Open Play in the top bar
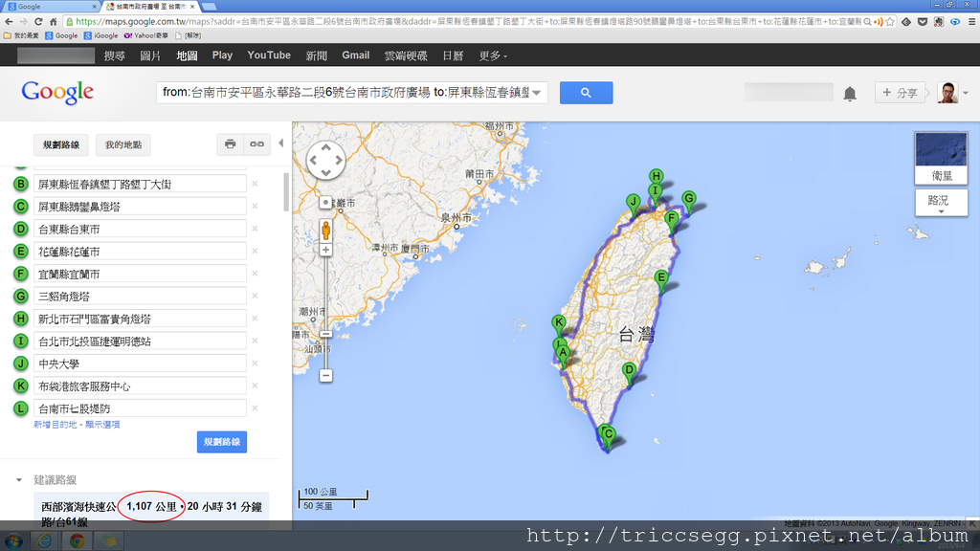Screen dimensions: 980x551 point(222,55)
